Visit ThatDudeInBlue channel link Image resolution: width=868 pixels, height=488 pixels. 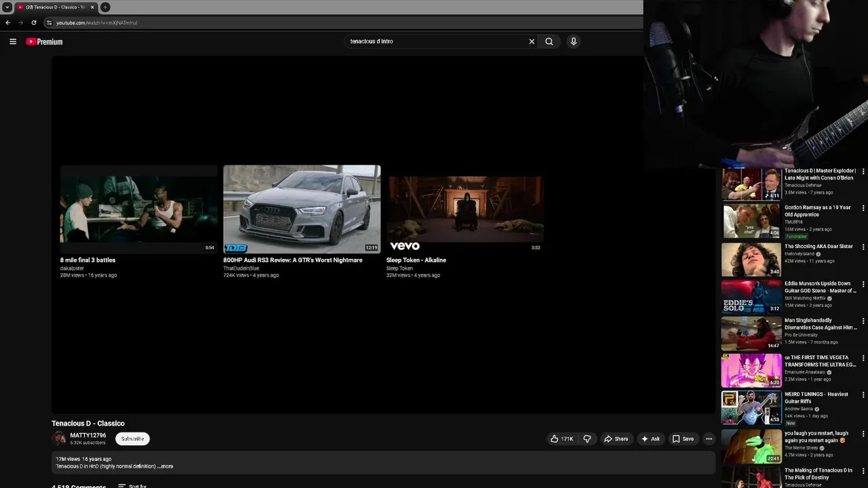[x=241, y=268]
